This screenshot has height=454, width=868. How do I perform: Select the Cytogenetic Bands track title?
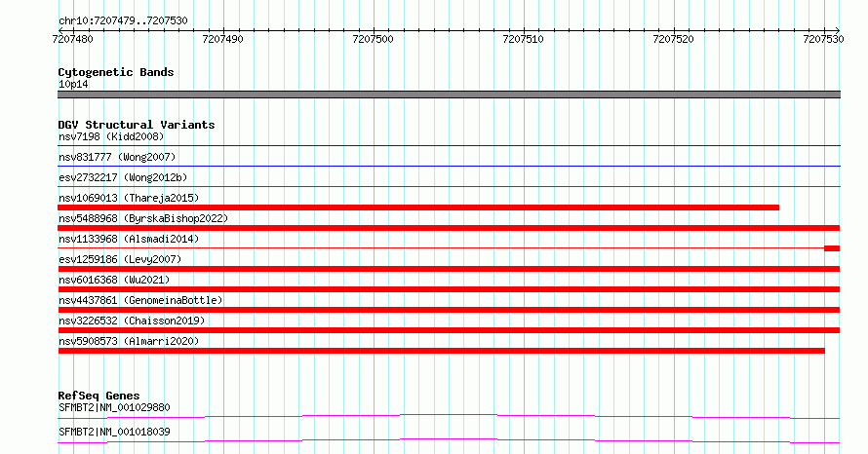click(x=116, y=72)
